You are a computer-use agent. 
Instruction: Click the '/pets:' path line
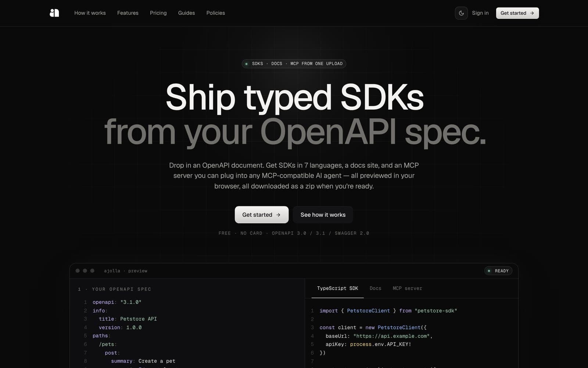pos(108,344)
